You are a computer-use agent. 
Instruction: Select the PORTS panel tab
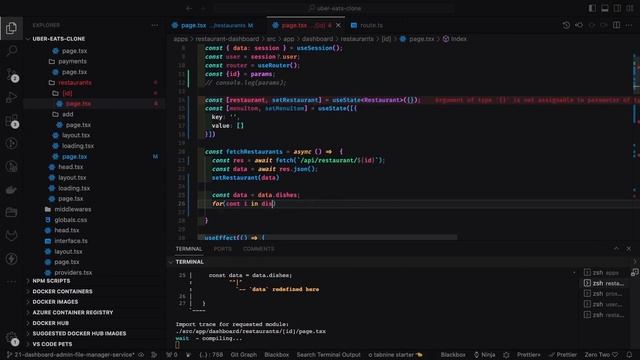(222, 249)
